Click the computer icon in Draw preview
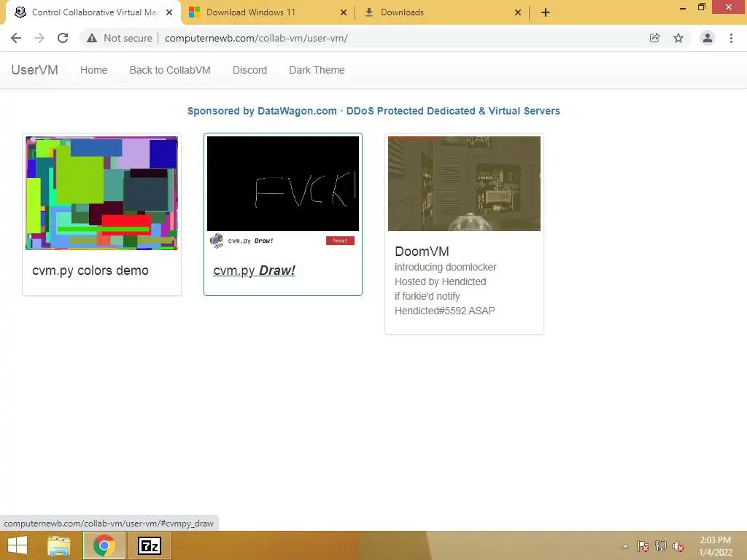 (x=217, y=241)
